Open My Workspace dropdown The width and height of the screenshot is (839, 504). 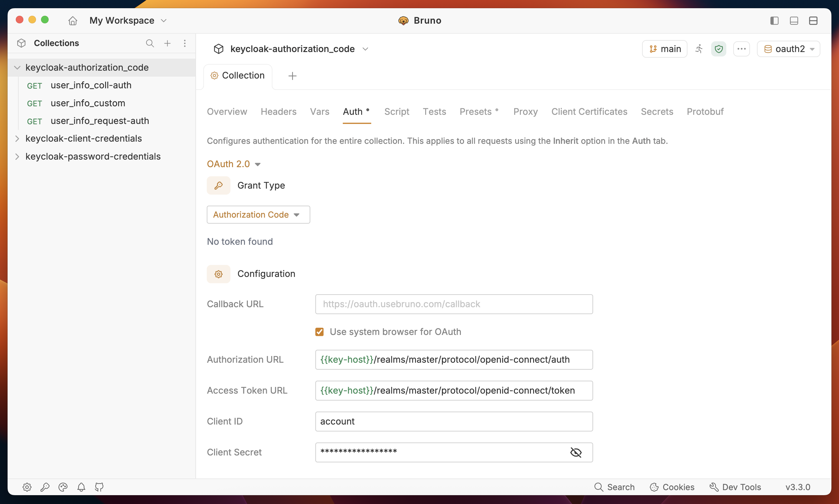tap(128, 21)
